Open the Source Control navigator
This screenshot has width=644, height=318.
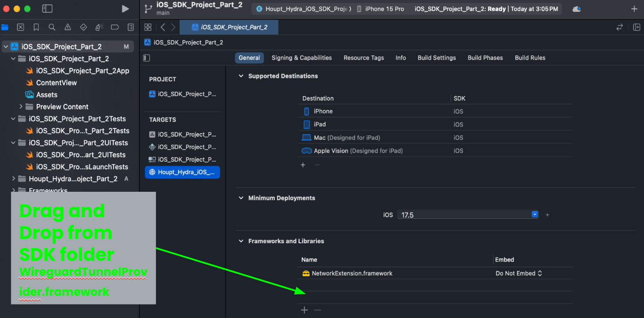(21, 27)
